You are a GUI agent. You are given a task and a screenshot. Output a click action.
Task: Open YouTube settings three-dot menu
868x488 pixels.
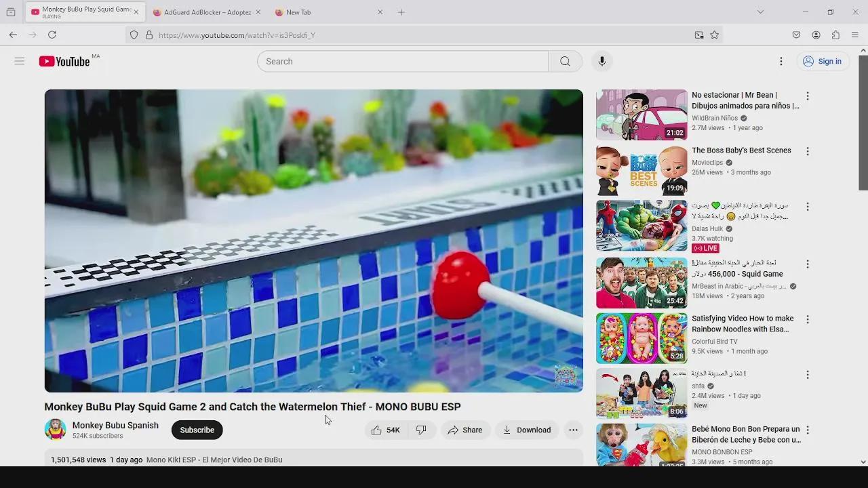781,61
